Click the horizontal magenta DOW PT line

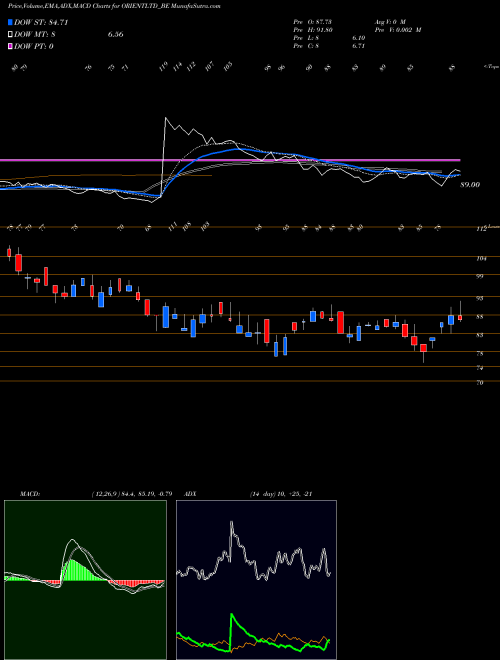[230, 160]
